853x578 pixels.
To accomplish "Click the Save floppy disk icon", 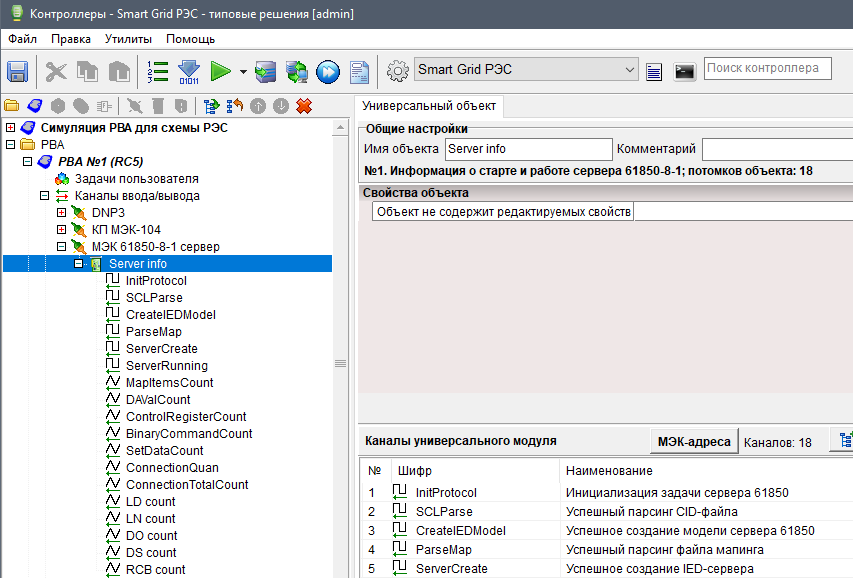I will click(17, 71).
